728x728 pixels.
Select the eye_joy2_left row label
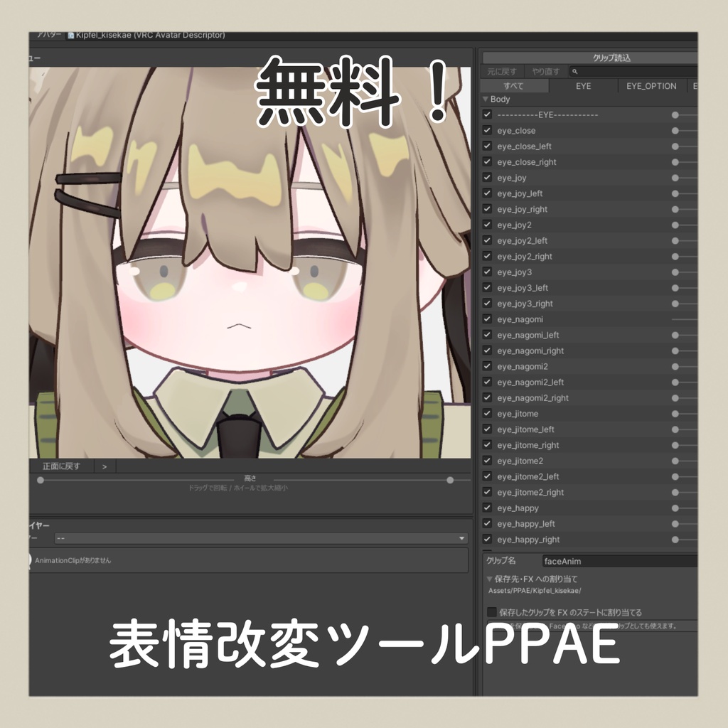pos(523,240)
